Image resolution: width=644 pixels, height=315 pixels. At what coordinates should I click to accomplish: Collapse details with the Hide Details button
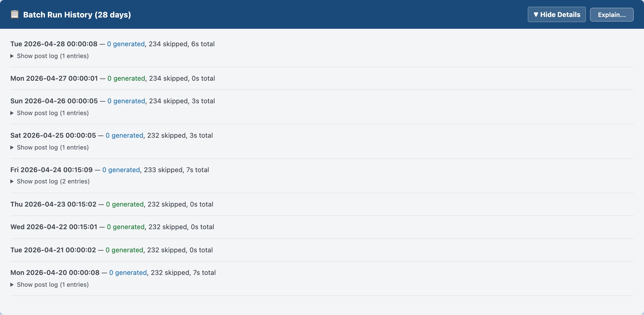tap(557, 15)
